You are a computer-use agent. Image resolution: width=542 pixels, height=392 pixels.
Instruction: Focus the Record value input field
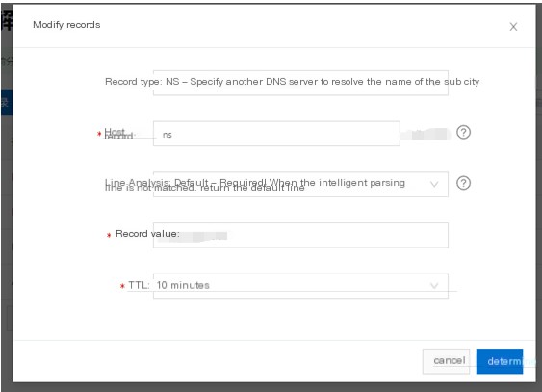300,235
